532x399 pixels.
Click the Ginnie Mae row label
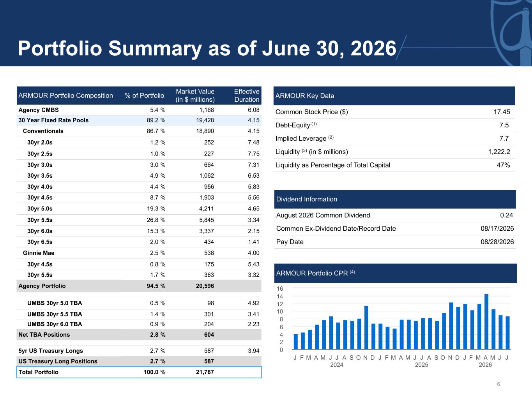click(x=39, y=253)
